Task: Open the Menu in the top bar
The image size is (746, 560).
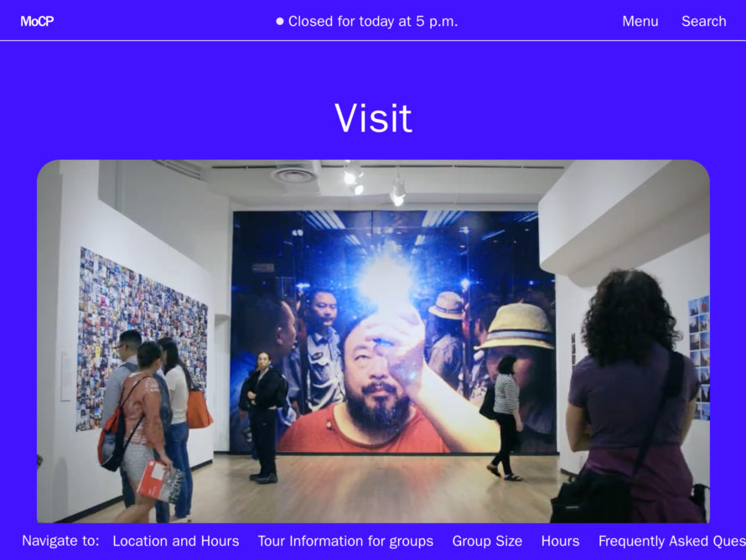Action: [640, 22]
